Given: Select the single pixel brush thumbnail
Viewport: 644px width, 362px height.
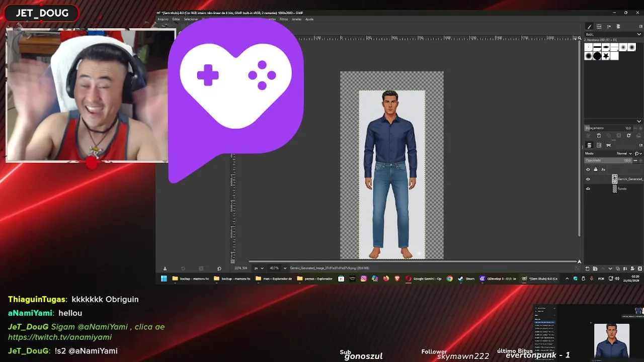Looking at the screenshot, I should (589, 47).
